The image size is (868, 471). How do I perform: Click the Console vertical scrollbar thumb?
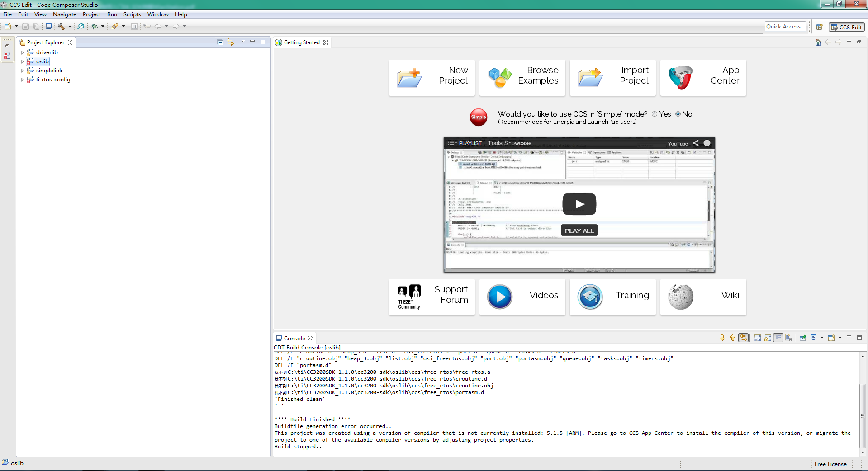coord(863,416)
